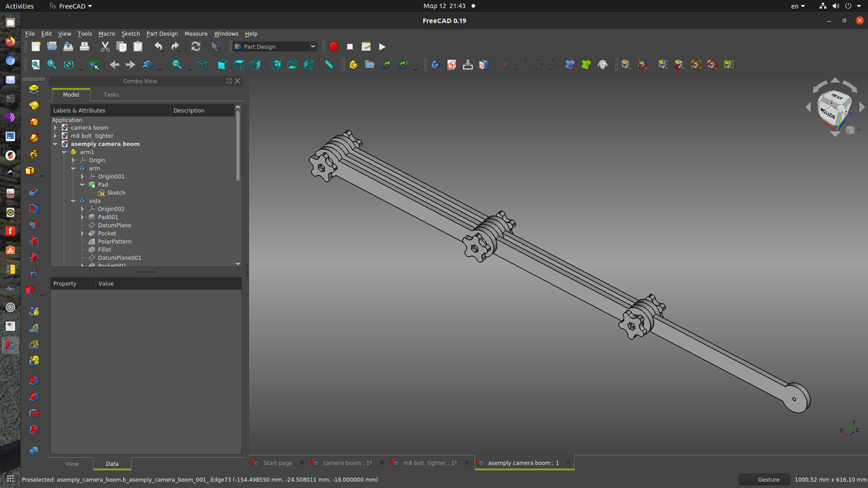Click the Create group folder icon
The width and height of the screenshot is (868, 488).
point(370,64)
